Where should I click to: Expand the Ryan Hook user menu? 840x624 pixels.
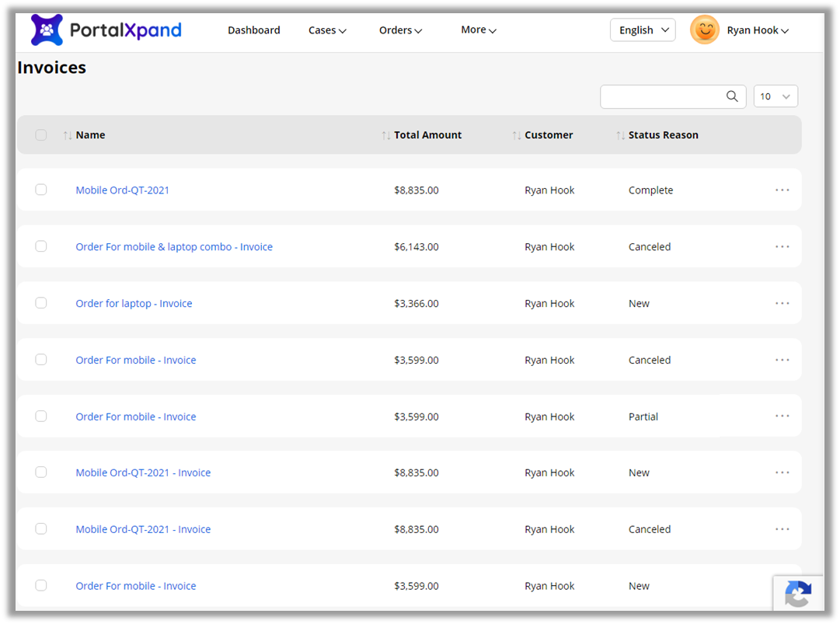click(x=758, y=30)
